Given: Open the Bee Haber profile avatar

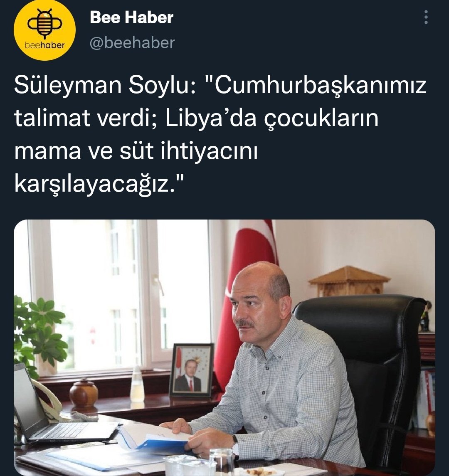Looking at the screenshot, I should [x=44, y=30].
